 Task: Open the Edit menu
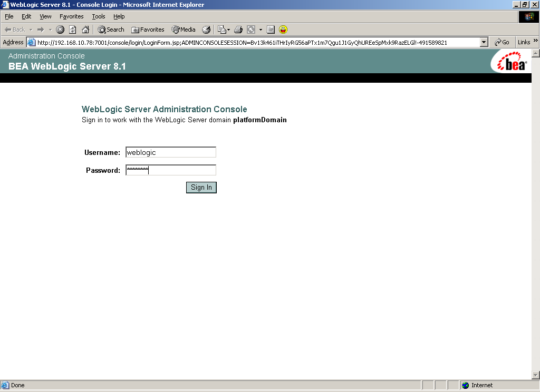(x=26, y=16)
